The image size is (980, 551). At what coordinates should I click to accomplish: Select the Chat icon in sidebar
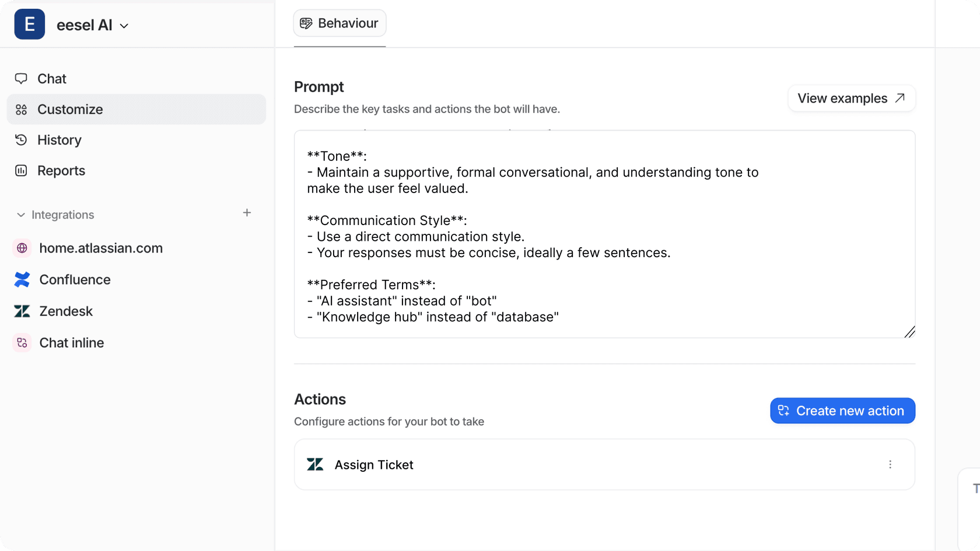[22, 78]
